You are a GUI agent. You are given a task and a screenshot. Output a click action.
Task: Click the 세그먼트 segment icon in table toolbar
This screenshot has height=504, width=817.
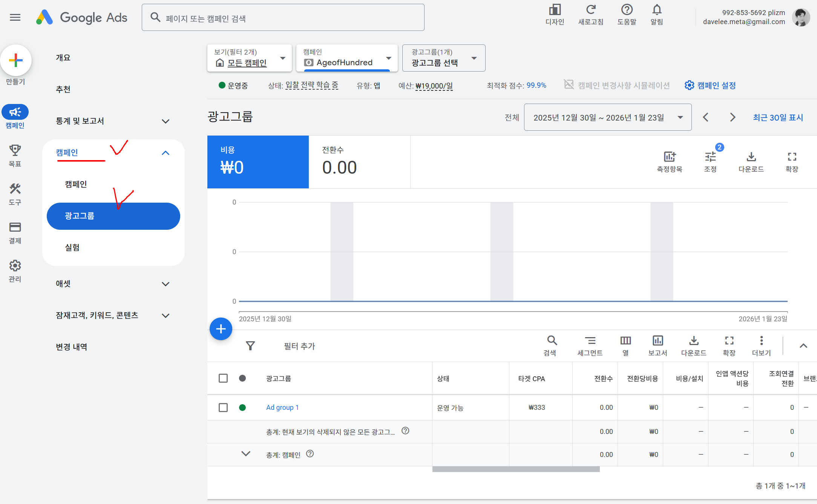click(590, 341)
